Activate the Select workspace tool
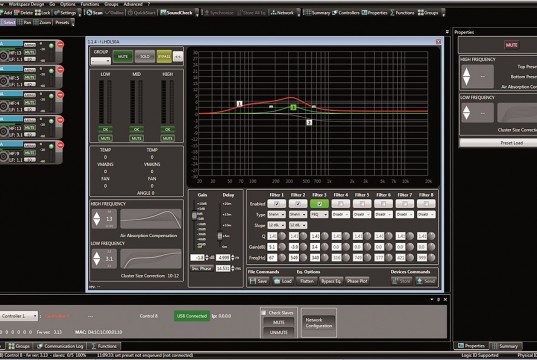537x360 pixels. click(x=8, y=22)
